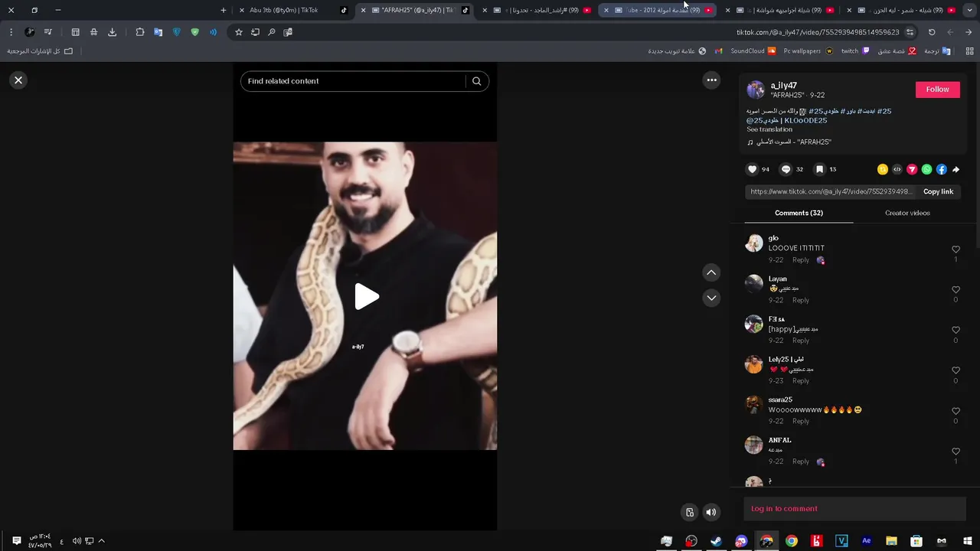Open the notification center icon
This screenshot has height=551, width=980.
coord(17,541)
